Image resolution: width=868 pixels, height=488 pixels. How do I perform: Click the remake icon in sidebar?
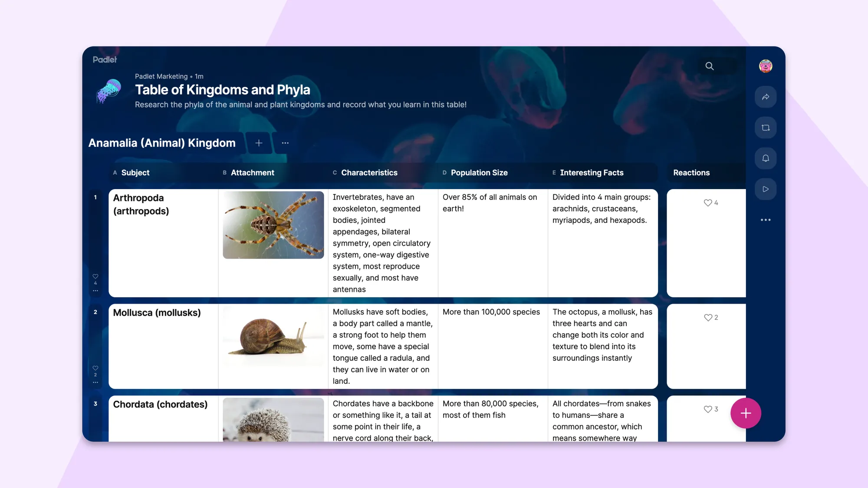(x=765, y=128)
